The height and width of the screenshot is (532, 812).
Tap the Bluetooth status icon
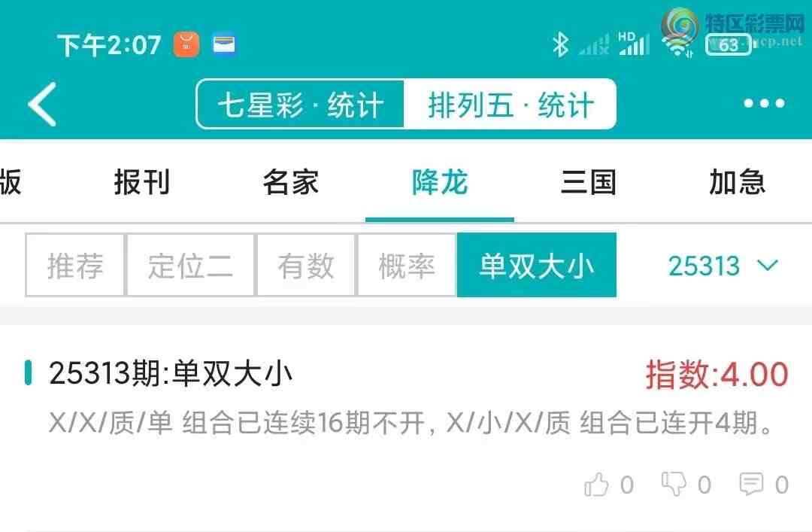click(560, 44)
